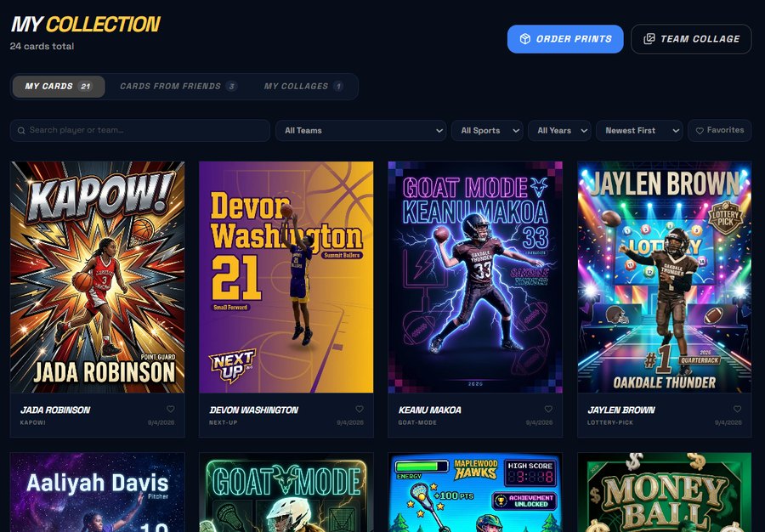765x532 pixels.
Task: Click the 24 cards total text
Action: (42, 47)
